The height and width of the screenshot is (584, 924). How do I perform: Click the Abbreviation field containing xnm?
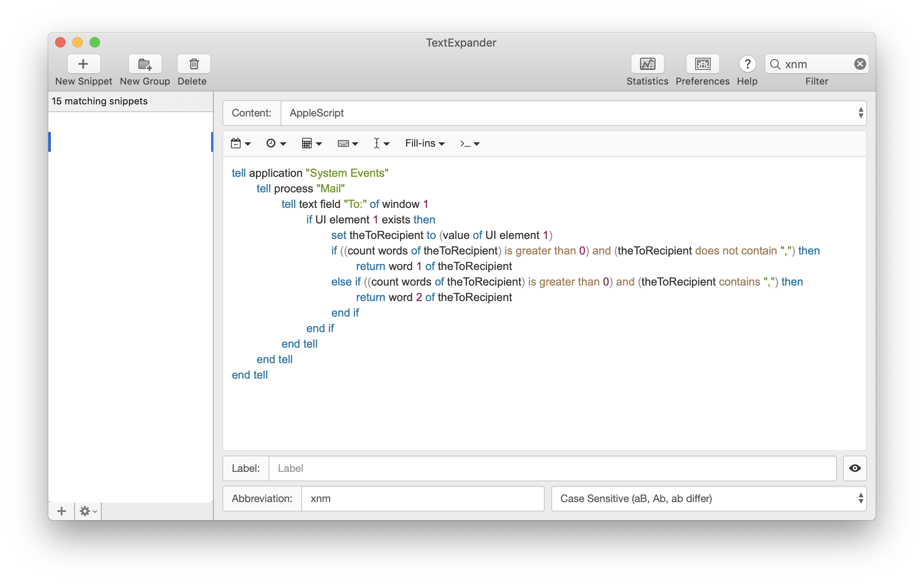pyautogui.click(x=422, y=499)
